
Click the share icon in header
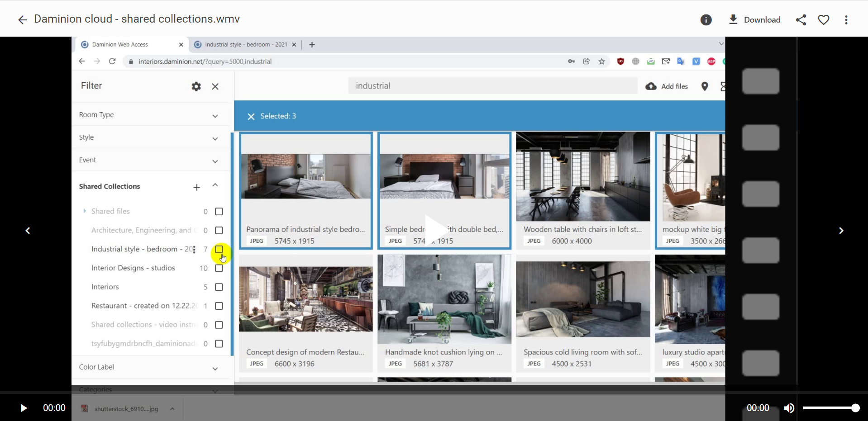[x=801, y=20]
